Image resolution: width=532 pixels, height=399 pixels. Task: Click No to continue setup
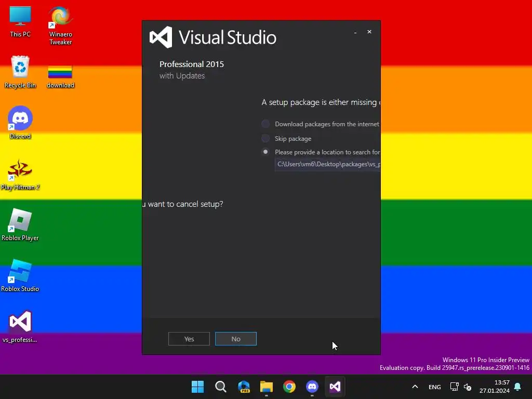pos(236,339)
